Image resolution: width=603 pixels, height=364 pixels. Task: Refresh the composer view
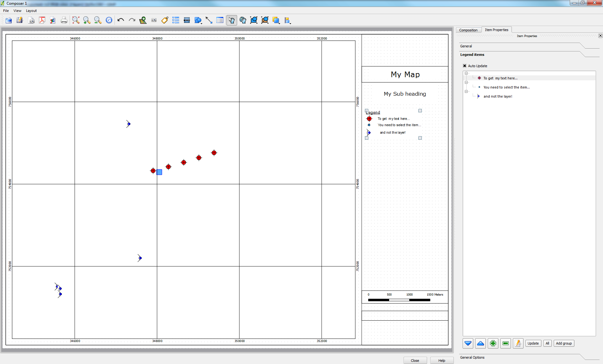click(109, 20)
